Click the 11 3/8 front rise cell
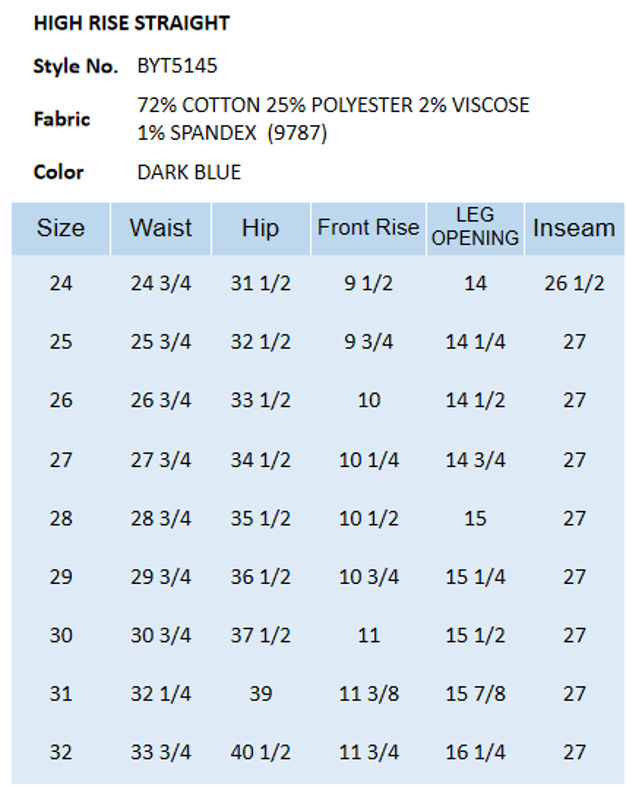 click(x=369, y=693)
